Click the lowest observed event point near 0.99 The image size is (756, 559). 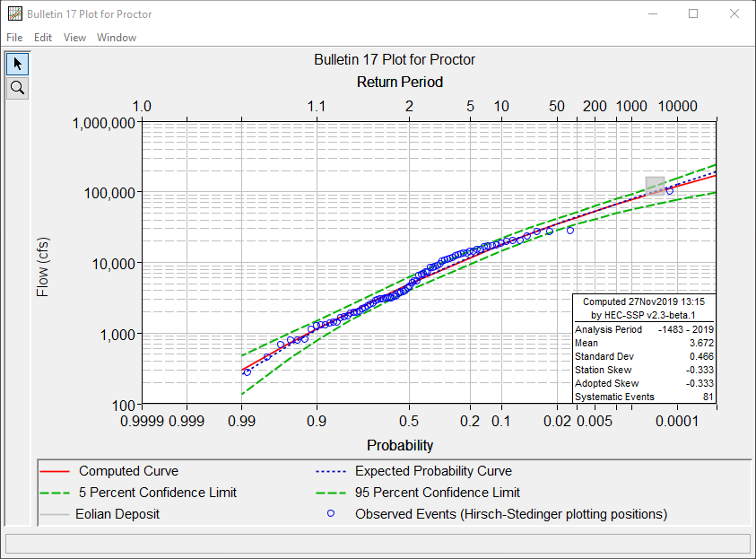click(248, 372)
